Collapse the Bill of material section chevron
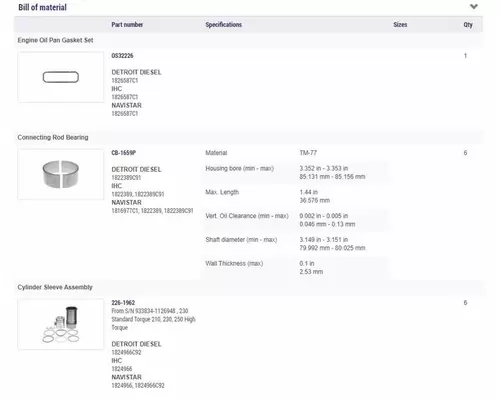This screenshot has width=500, height=400. 474,6
